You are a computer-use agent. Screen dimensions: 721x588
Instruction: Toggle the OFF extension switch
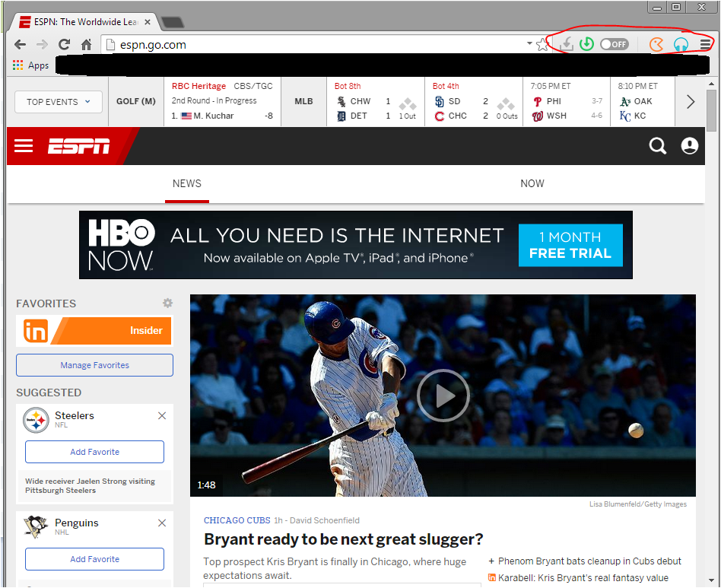[614, 44]
